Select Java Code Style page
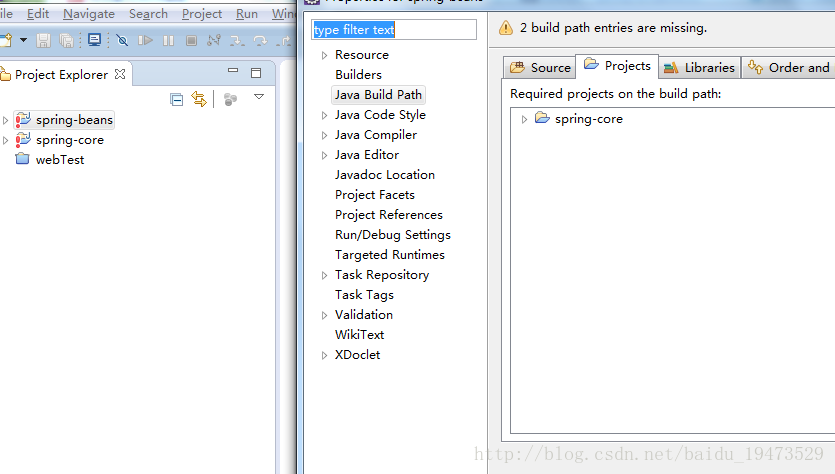This screenshot has width=835, height=474. [x=380, y=115]
